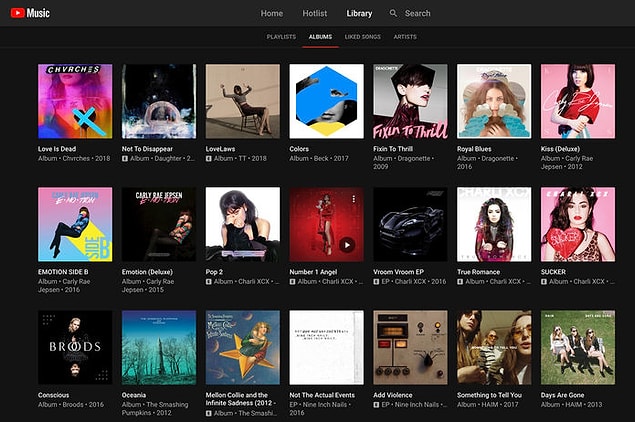Open the Vroom Vroom EP cover
This screenshot has height=422, width=635.
click(x=411, y=224)
